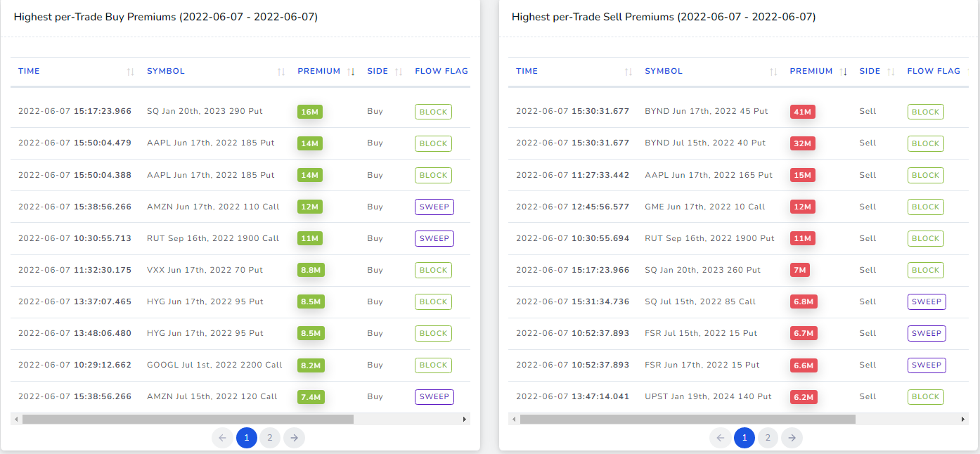Go to previous page in Sell Premiums pager
This screenshot has height=454, width=980.
pyautogui.click(x=720, y=438)
